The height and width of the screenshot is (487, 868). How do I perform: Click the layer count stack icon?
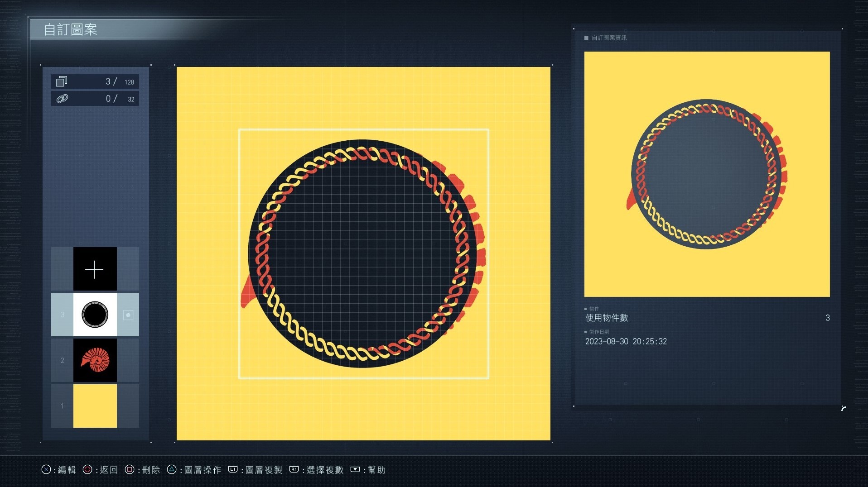62,81
